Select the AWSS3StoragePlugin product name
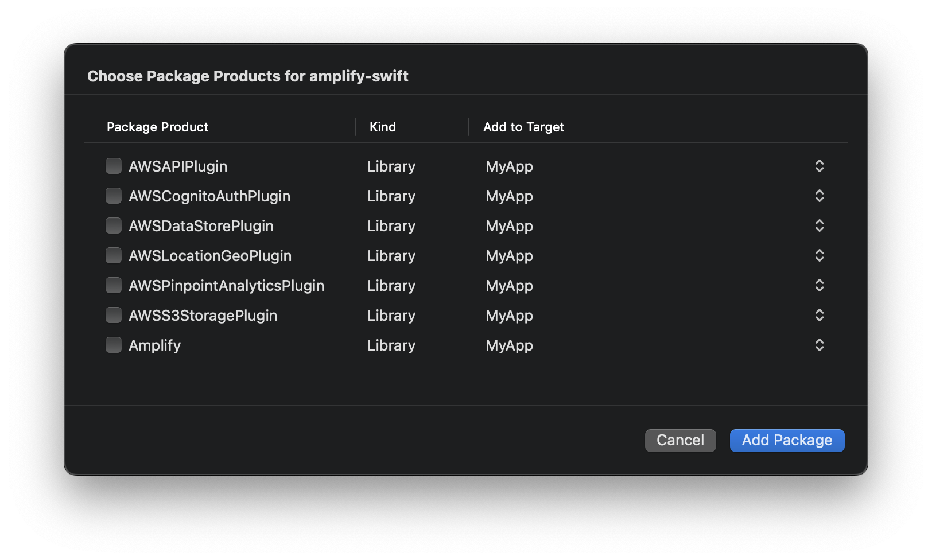 point(203,316)
